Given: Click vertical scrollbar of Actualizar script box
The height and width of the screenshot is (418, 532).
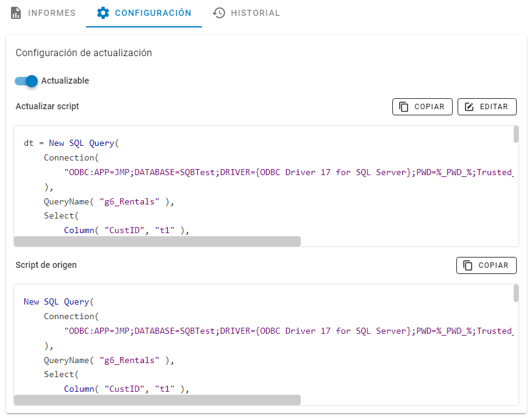Looking at the screenshot, I should pyautogui.click(x=516, y=134).
